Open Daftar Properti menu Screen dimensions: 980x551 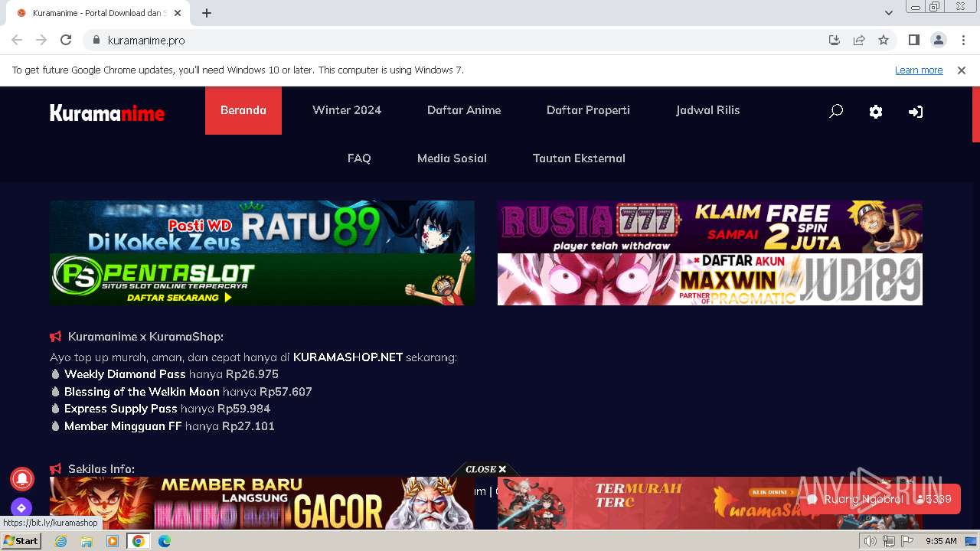(x=588, y=110)
